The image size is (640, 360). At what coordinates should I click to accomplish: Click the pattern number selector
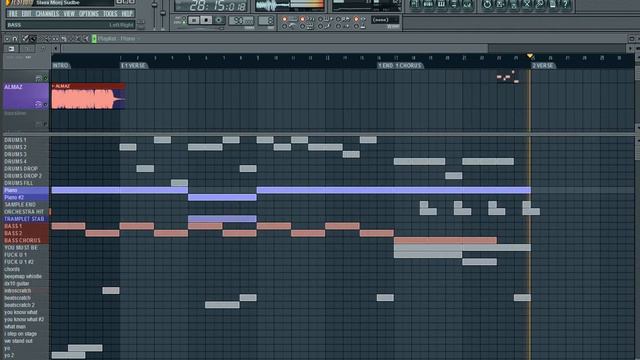click(x=266, y=20)
